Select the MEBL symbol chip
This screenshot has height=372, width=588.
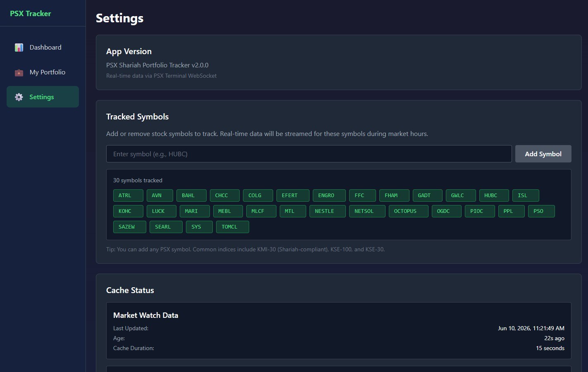[x=228, y=211]
